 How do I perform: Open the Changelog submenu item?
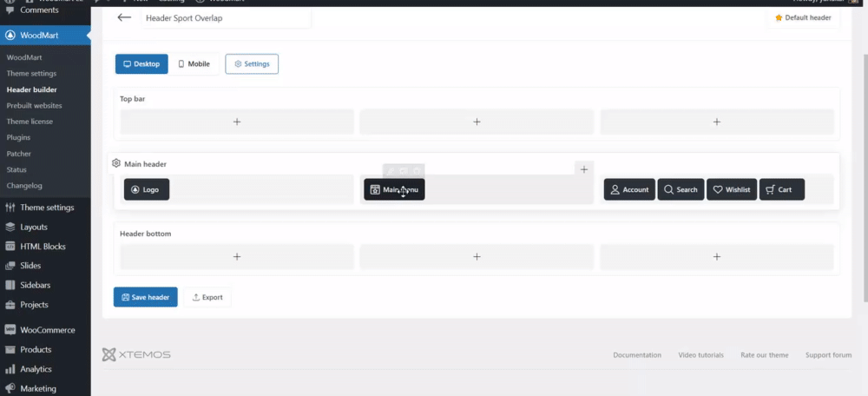(x=24, y=186)
